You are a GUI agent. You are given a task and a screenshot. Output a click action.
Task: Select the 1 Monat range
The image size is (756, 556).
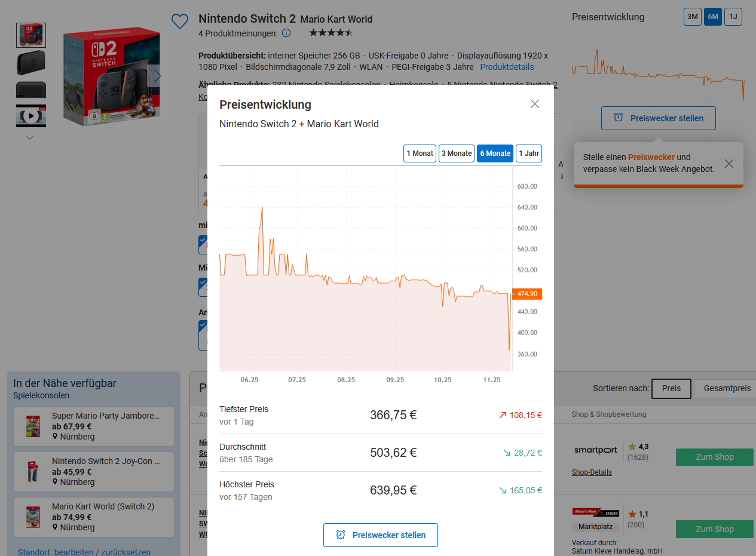coord(420,153)
